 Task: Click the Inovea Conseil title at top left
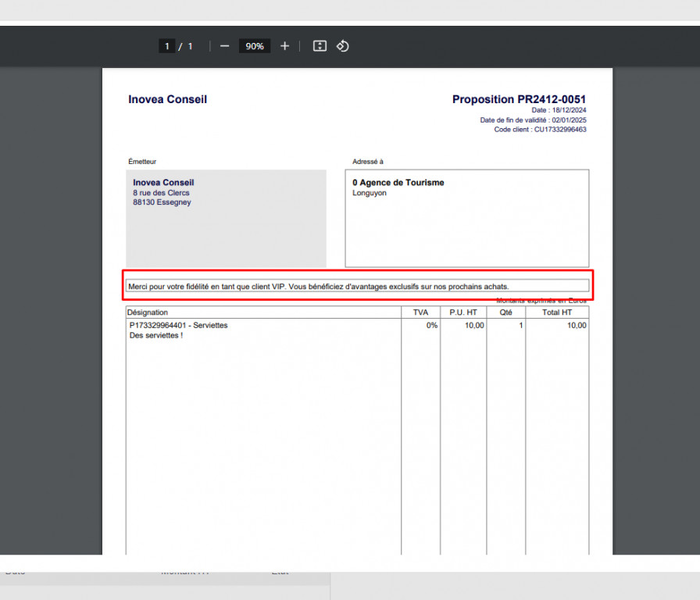click(167, 99)
